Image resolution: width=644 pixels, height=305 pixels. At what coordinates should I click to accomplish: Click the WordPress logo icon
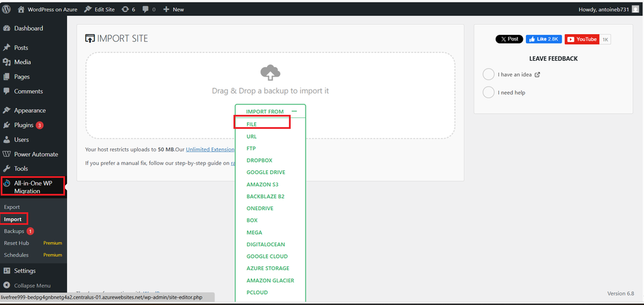click(x=6, y=9)
